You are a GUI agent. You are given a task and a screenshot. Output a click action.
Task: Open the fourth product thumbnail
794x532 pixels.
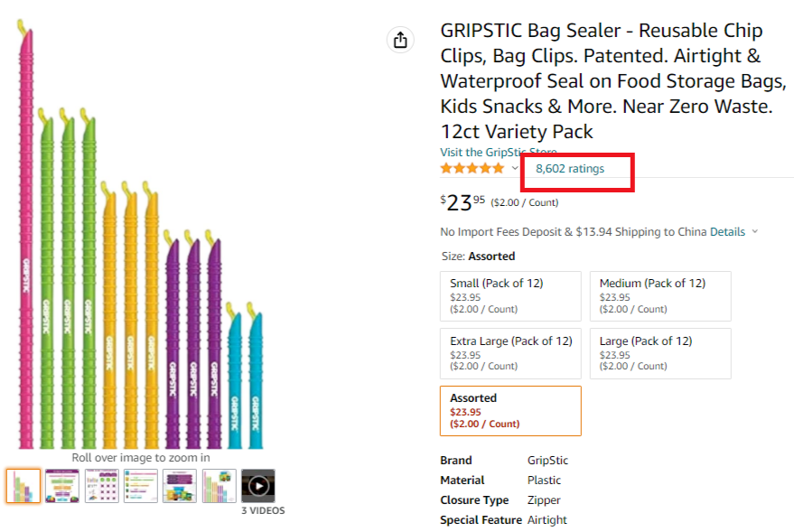[x=141, y=486]
